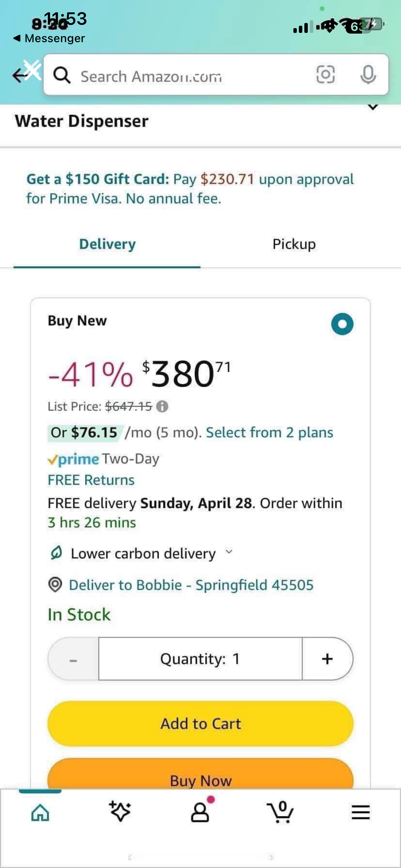Open the sparkle Inspire icon
This screenshot has height=868, width=401.
point(120,811)
